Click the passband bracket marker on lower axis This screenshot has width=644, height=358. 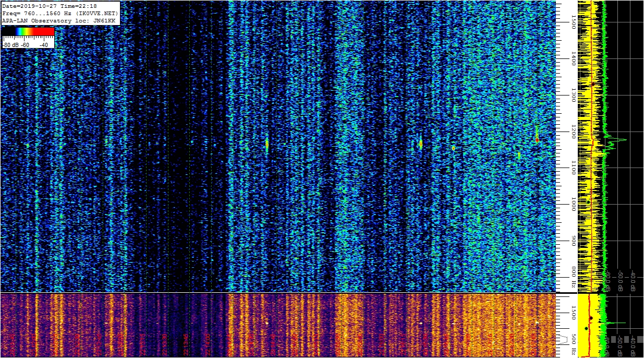coord(564,340)
